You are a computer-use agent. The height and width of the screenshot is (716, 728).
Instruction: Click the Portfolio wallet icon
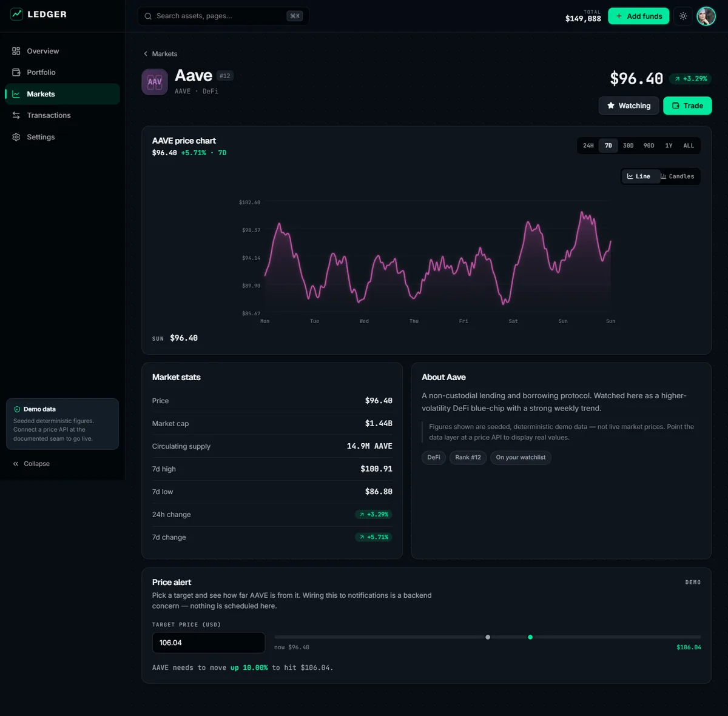pos(16,72)
